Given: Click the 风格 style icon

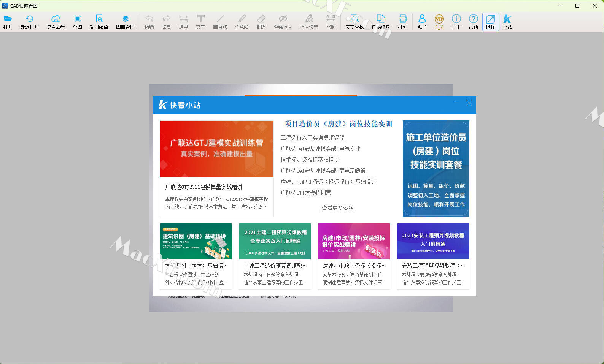Looking at the screenshot, I should (490, 22).
